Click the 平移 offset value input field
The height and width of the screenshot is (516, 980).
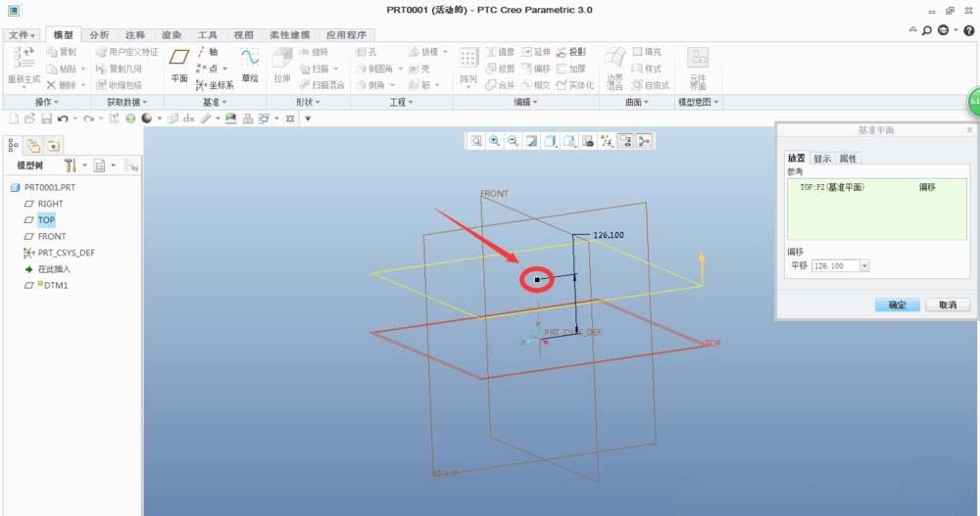[x=836, y=266]
